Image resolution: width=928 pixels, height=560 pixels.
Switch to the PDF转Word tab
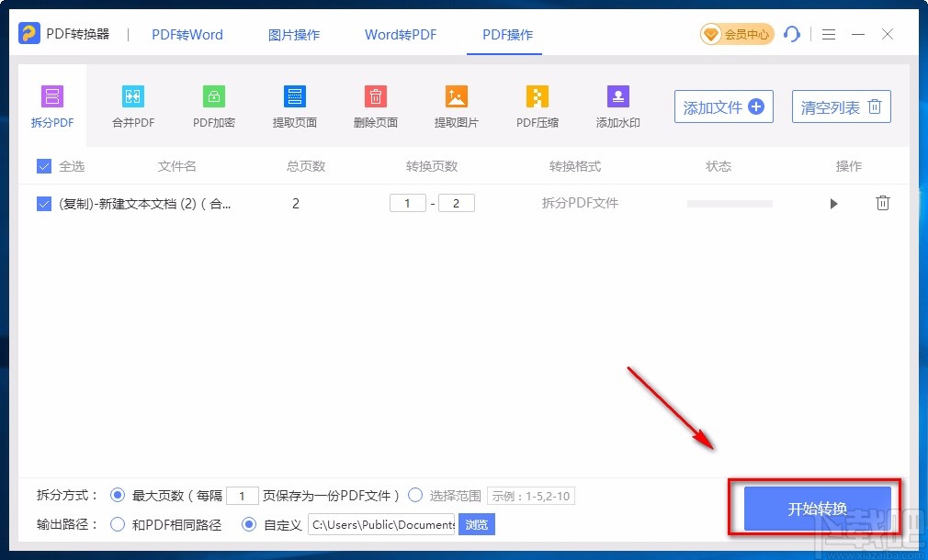point(187,34)
